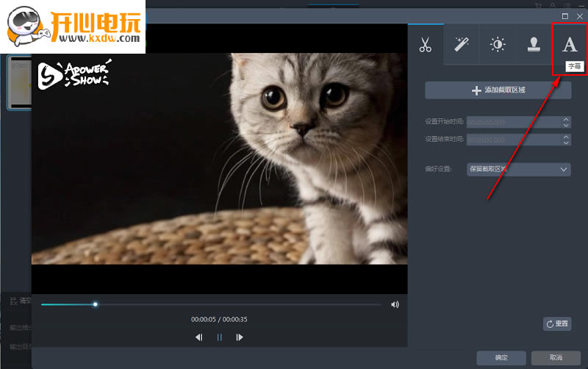
Task: Click the 添加截取区域 button
Action: point(498,90)
